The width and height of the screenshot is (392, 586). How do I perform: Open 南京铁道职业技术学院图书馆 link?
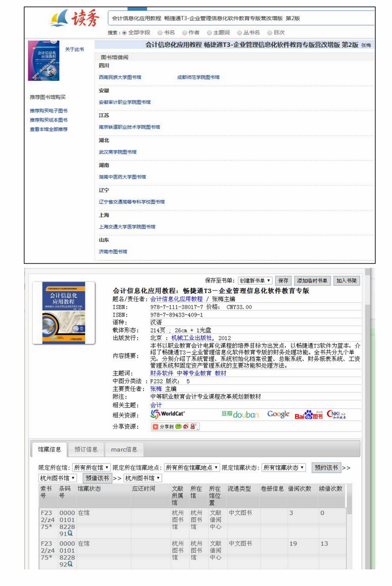coord(129,127)
